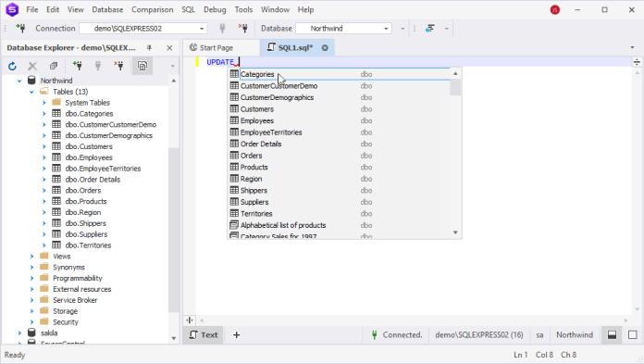Expand the dbo.Orders table node
The height and width of the screenshot is (364, 644).
point(43,191)
